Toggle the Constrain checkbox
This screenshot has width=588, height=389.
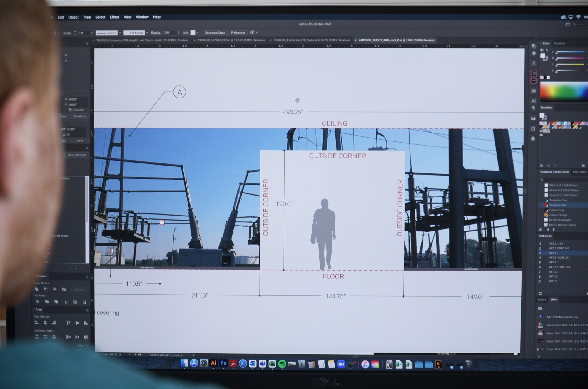(70, 110)
